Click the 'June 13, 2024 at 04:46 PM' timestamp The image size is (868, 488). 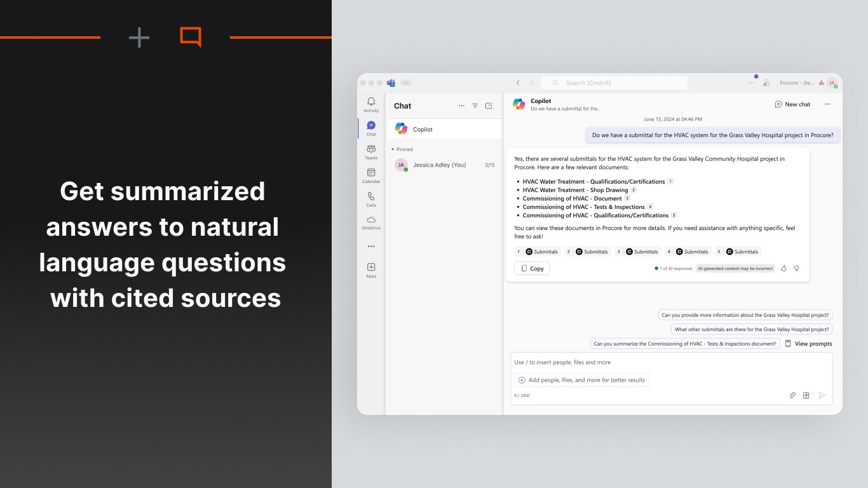click(673, 119)
